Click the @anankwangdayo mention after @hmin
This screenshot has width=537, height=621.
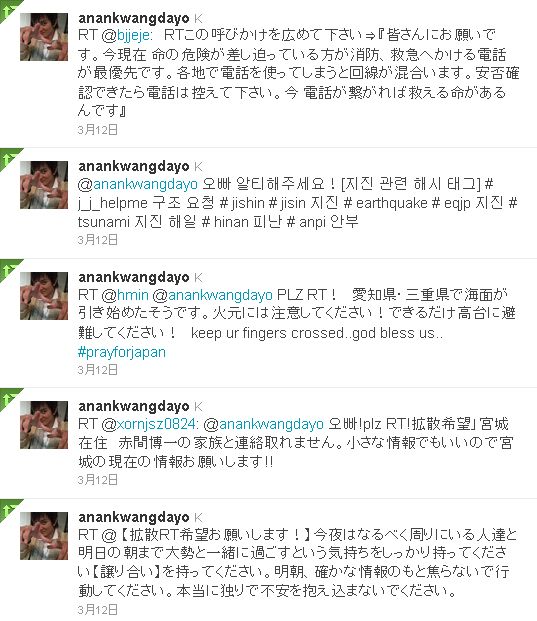(213, 295)
